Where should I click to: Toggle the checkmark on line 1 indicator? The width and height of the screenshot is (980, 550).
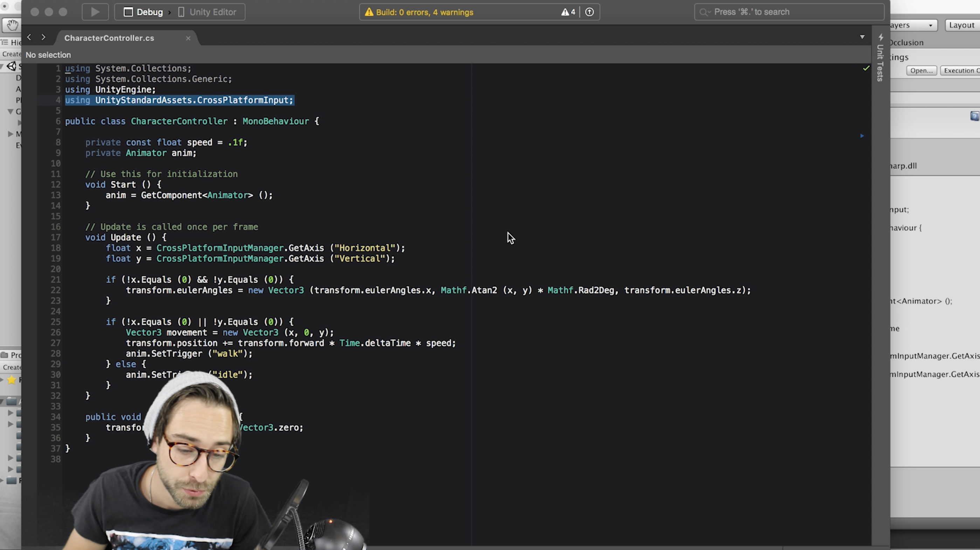click(x=865, y=68)
